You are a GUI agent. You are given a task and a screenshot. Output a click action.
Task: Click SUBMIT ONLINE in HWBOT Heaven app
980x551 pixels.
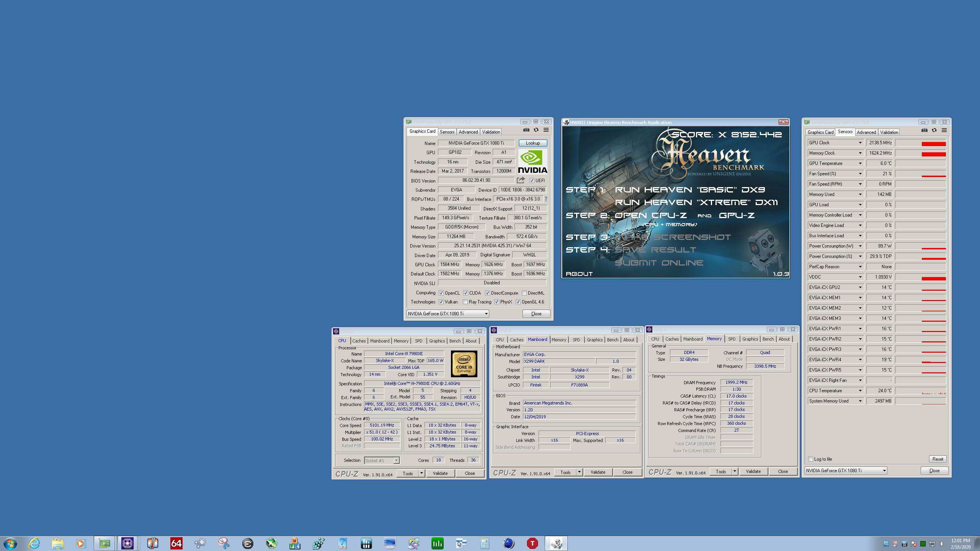(x=659, y=263)
